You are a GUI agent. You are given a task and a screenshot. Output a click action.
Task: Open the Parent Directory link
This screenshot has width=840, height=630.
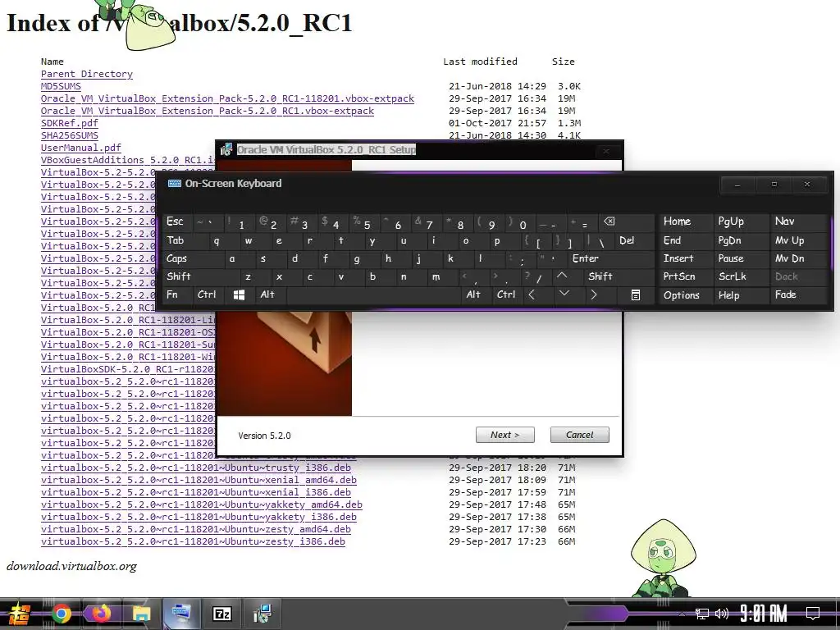[87, 74]
